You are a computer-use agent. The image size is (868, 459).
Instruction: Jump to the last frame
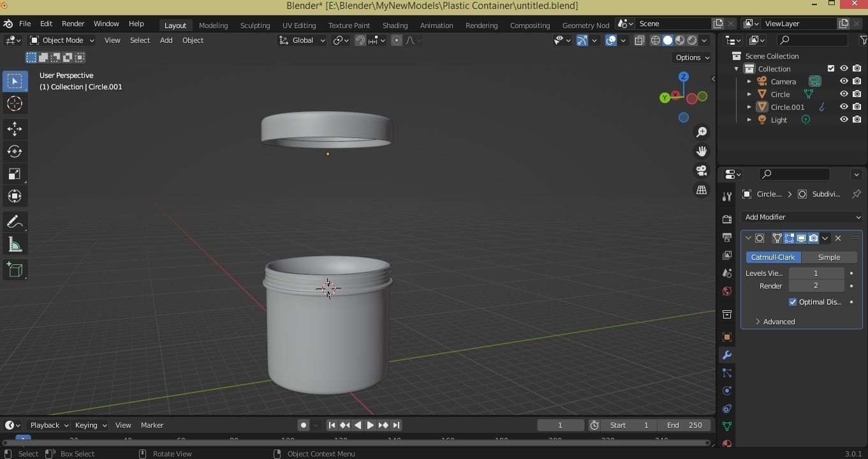(x=396, y=425)
